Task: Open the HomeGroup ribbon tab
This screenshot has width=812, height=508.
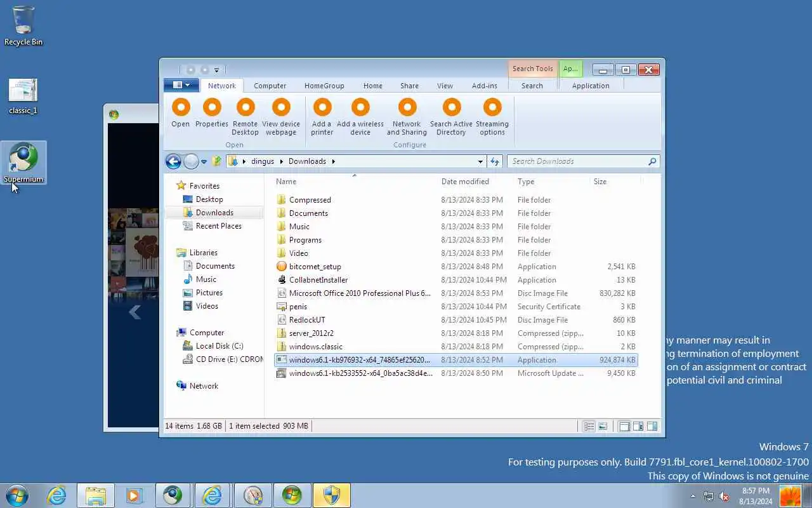Action: click(324, 86)
